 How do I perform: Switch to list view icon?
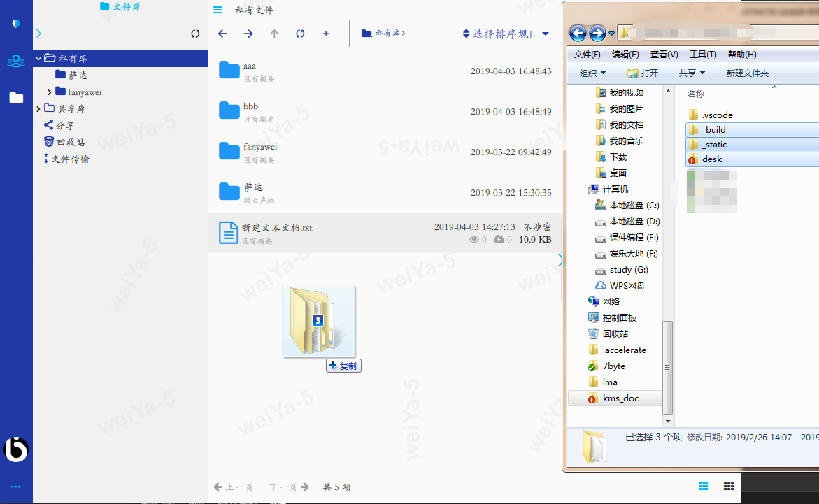704,487
